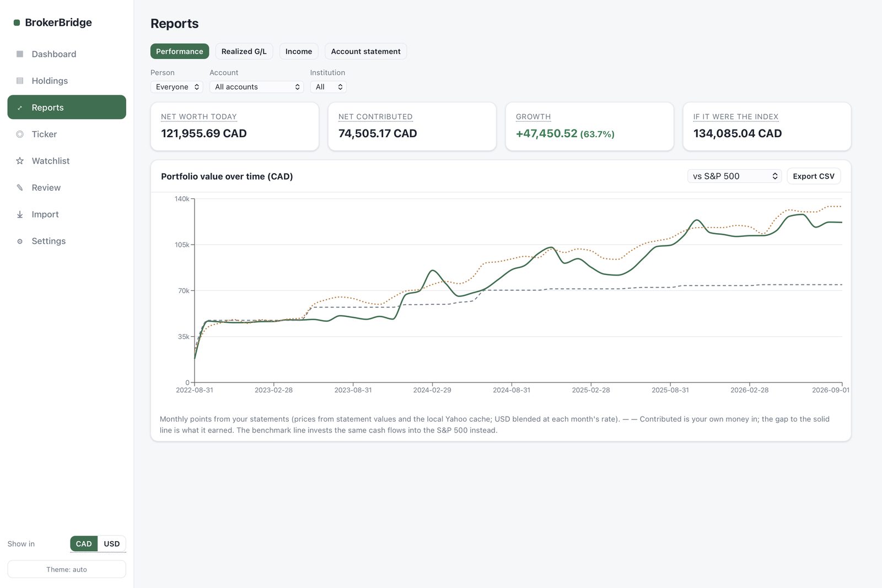
Task: Click the NET WORTH TODAY label
Action: click(199, 117)
